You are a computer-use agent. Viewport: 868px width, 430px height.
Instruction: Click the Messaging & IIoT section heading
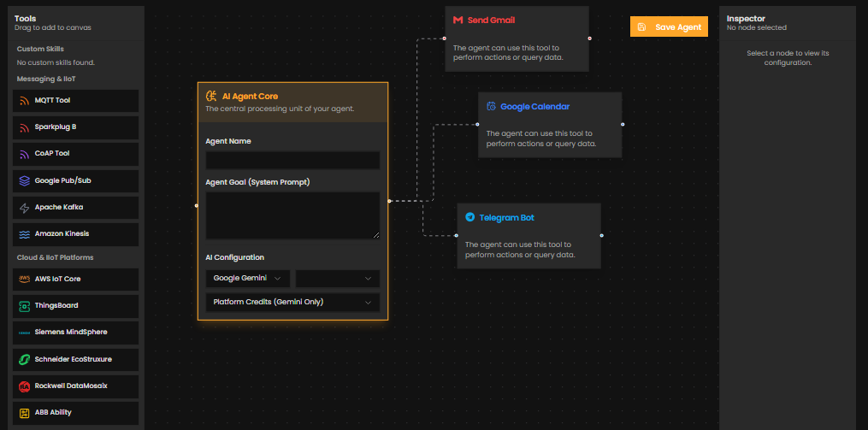[x=46, y=80]
